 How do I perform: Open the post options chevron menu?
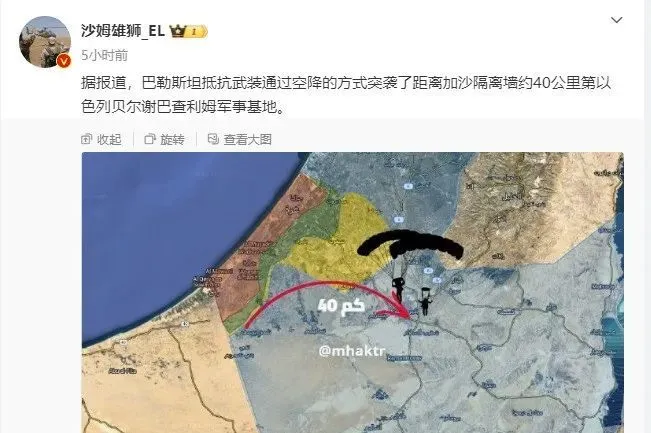[616, 20]
